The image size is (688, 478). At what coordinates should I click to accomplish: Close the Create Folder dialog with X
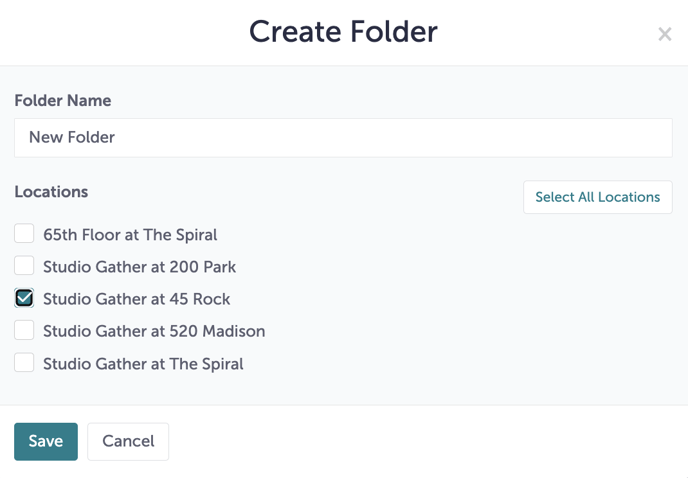point(664,34)
